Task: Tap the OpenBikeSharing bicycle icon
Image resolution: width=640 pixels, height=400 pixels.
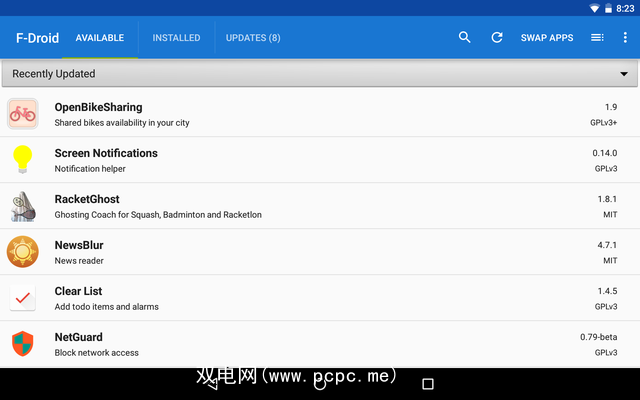Action: (x=23, y=114)
